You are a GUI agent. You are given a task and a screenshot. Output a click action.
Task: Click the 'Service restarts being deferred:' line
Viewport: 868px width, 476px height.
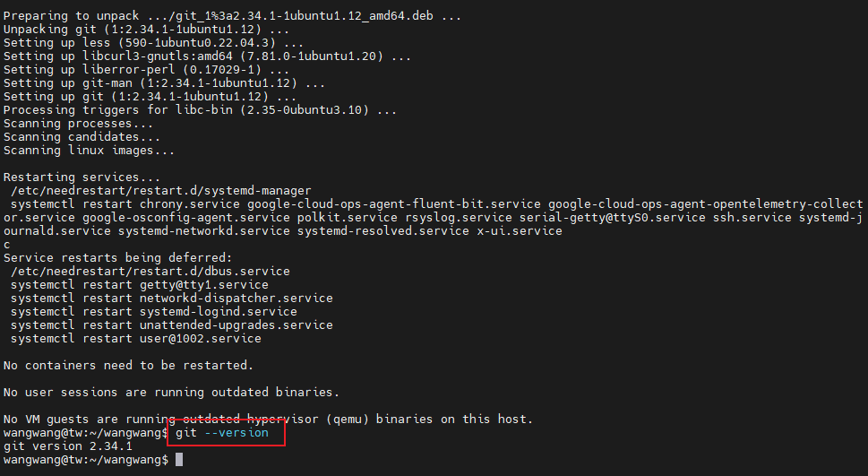[118, 257]
